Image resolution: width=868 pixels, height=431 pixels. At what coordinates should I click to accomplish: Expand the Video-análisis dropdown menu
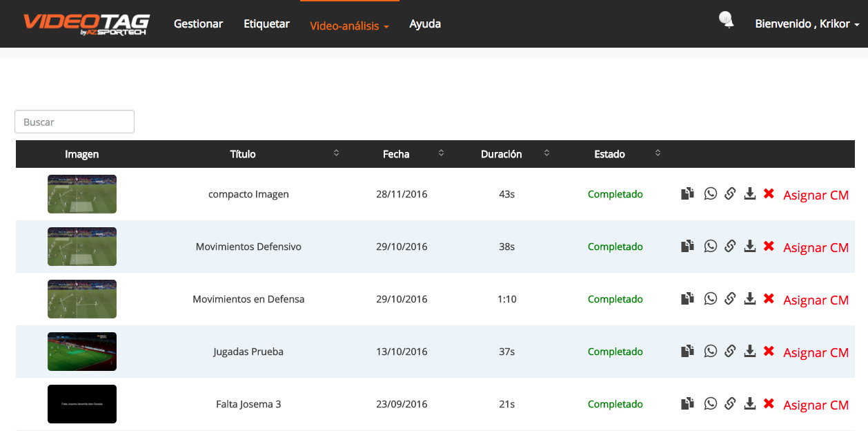tap(349, 26)
